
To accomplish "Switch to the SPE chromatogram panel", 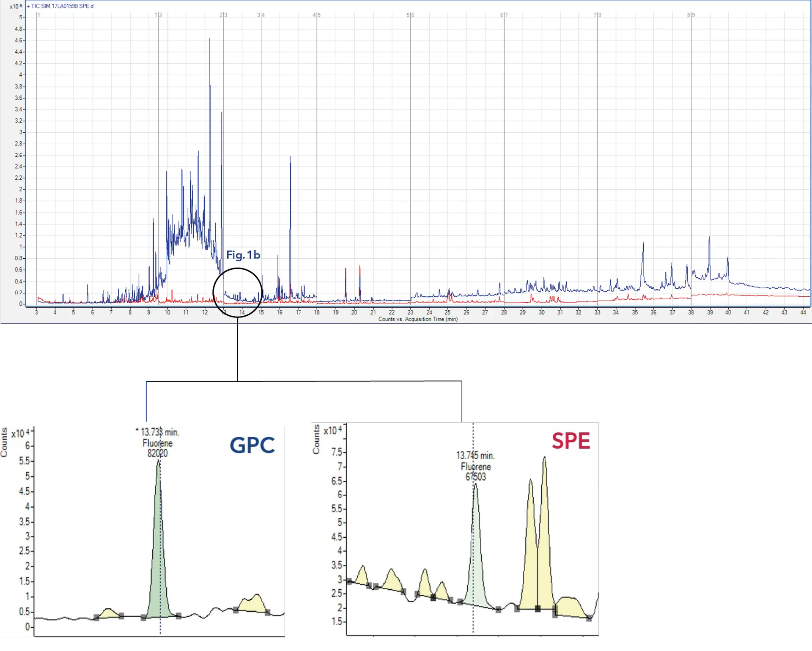I will [x=571, y=440].
